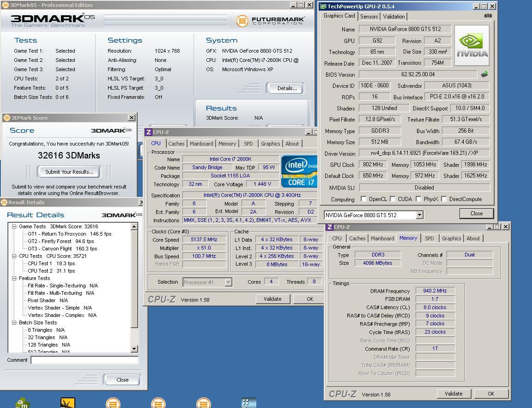The height and width of the screenshot is (408, 532).
Task: Enable the OpenCL checkbox
Action: coord(363,199)
